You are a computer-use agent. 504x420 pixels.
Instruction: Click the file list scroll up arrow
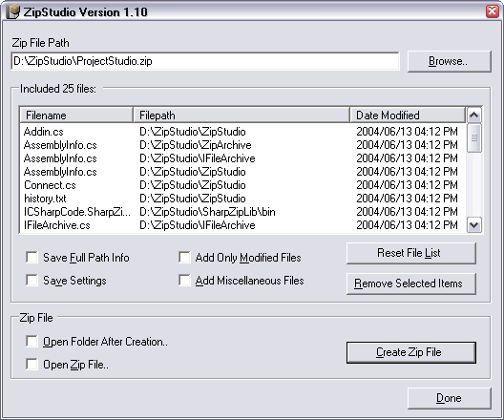coord(474,115)
